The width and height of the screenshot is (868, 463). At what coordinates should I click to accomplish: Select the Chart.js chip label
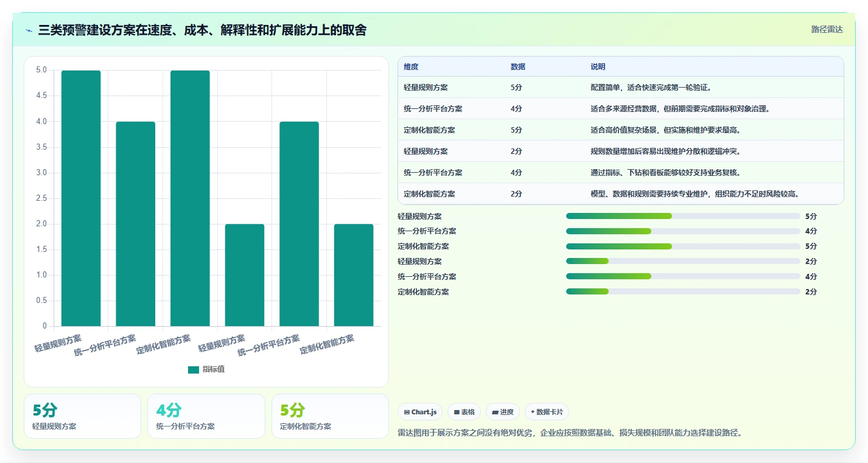coord(424,412)
